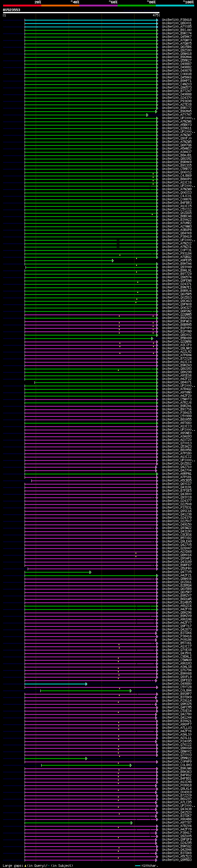The image size is (197, 868).
Task: Click the white query sequence bar
Action: coord(81,12)
